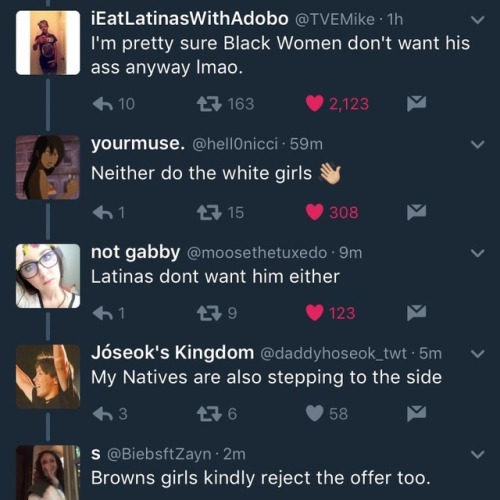Share not gabby's tweet by message
The height and width of the screenshot is (500, 500).
coord(416,313)
